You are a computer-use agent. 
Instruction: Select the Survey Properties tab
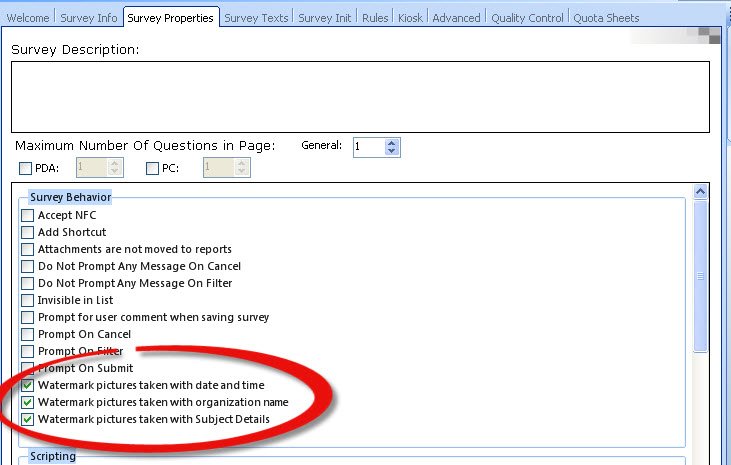point(171,18)
